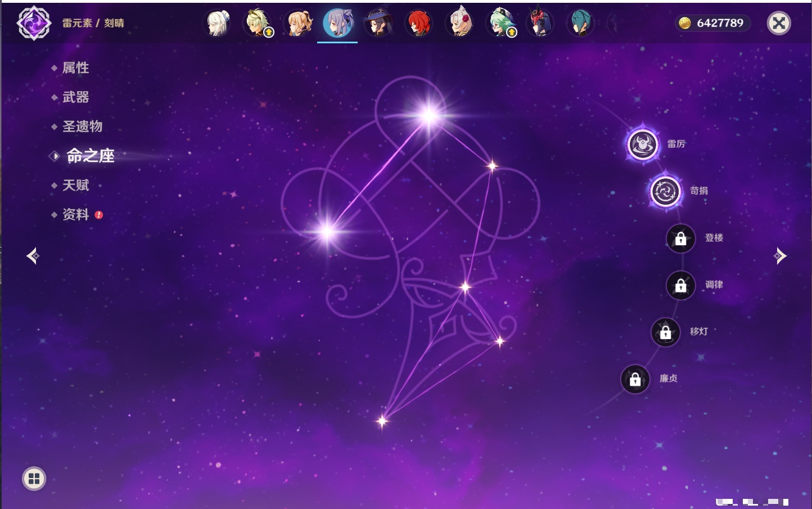Click the Mora balance 6427789
The image size is (812, 509).
point(720,23)
